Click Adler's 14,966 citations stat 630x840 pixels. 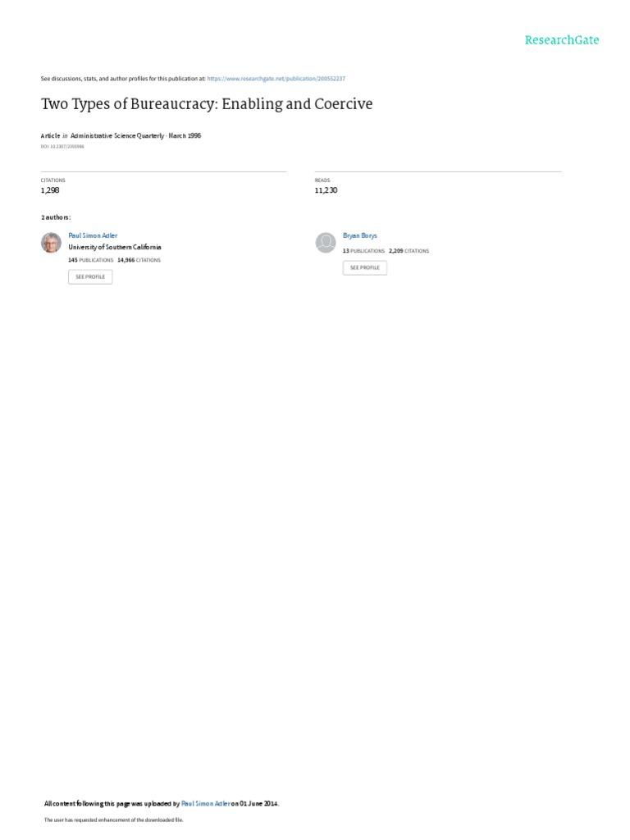pyautogui.click(x=139, y=260)
